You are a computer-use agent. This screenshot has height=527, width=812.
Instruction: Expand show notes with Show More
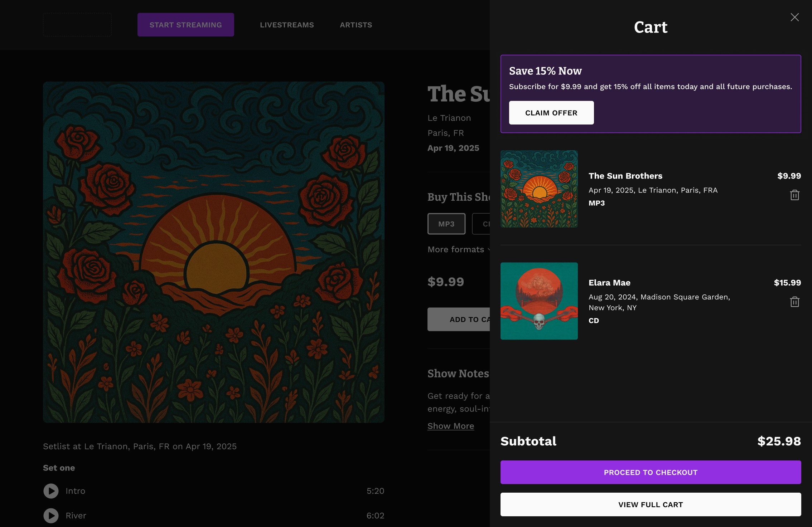tap(450, 426)
